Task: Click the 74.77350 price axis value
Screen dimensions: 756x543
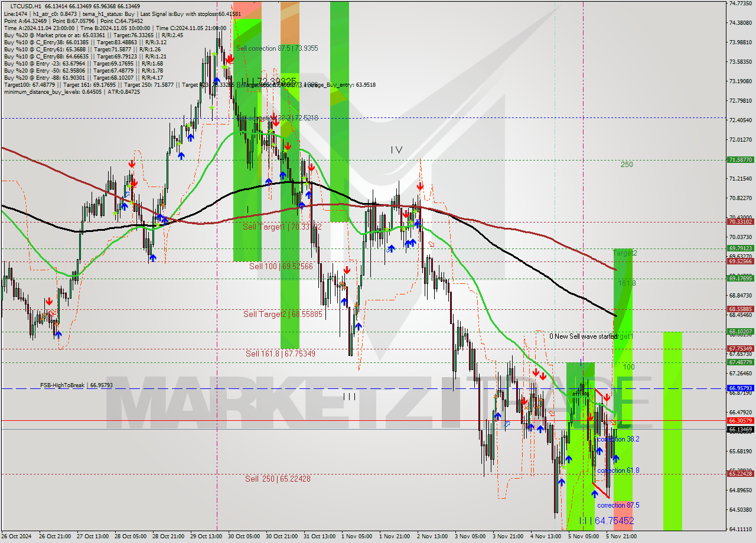Action: pyautogui.click(x=740, y=4)
